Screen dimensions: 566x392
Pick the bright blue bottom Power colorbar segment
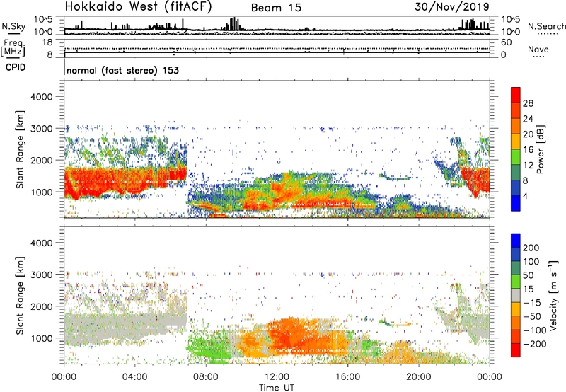[x=516, y=203]
